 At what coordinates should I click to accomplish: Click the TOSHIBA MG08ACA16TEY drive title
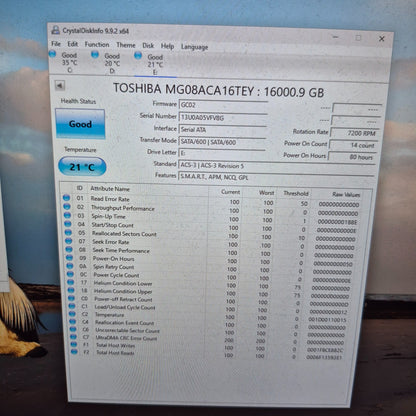click(218, 91)
